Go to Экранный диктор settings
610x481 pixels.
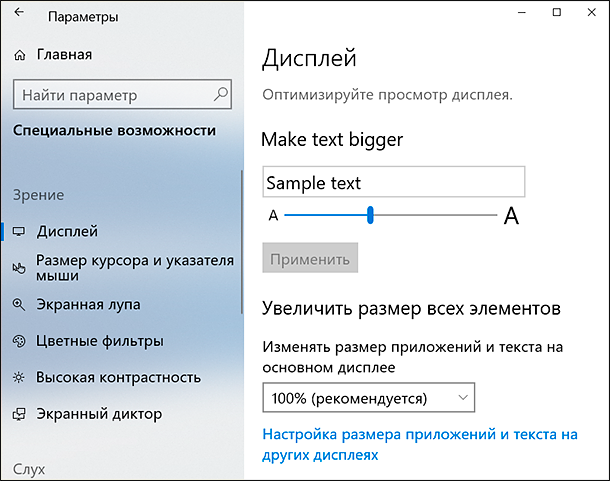point(99,414)
